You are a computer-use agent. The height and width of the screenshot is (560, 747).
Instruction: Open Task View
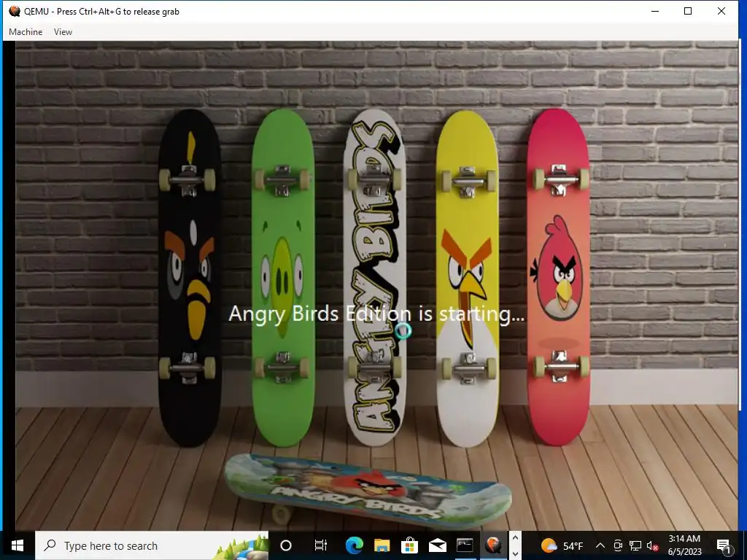coord(321,545)
